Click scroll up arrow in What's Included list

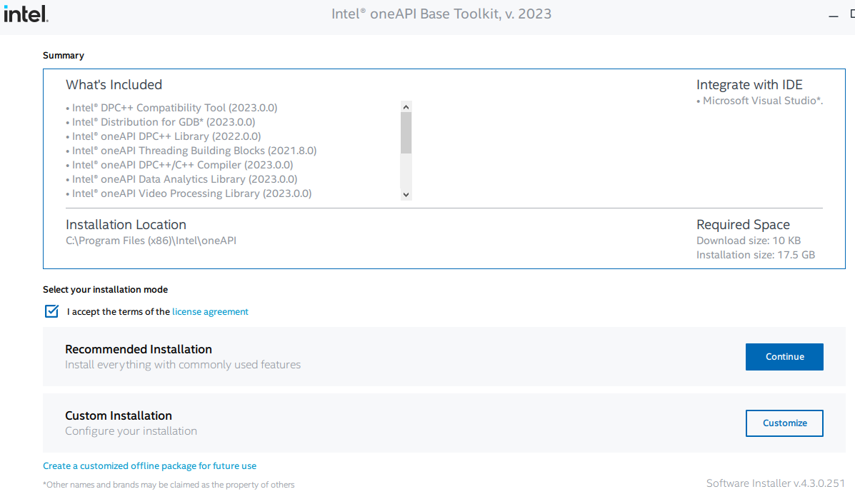point(406,107)
